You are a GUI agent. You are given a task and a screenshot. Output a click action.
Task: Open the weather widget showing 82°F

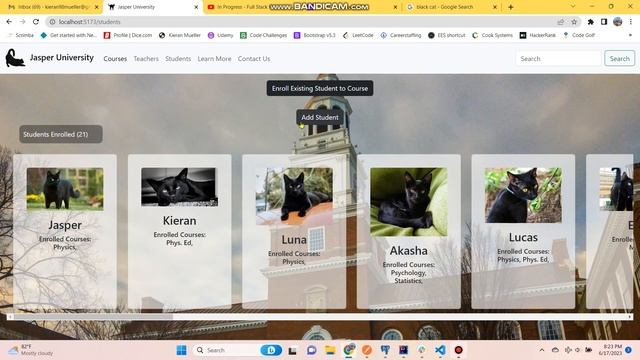click(x=31, y=350)
